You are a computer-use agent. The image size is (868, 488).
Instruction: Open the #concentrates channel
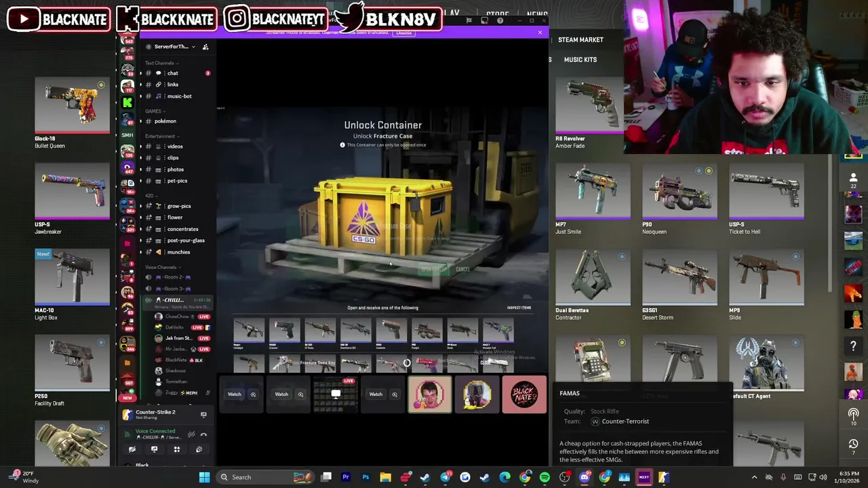pos(176,229)
